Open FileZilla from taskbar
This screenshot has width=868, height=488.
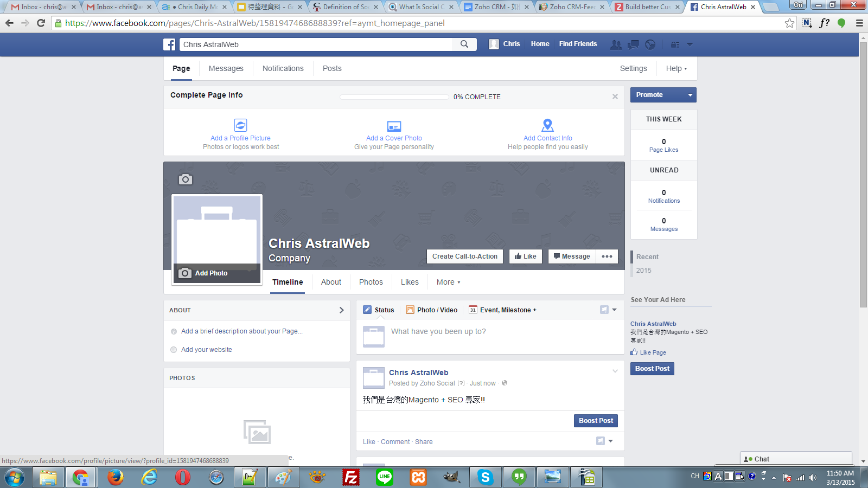(351, 477)
